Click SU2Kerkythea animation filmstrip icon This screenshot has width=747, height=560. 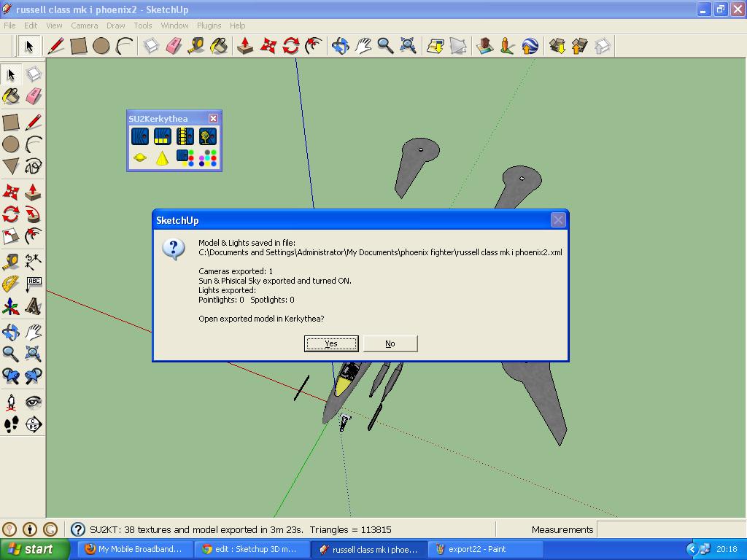click(185, 136)
